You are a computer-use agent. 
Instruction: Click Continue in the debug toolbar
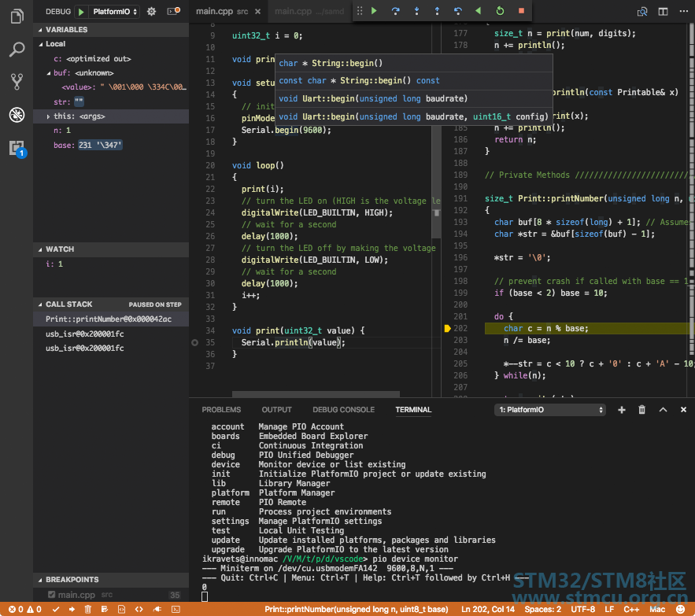374,11
